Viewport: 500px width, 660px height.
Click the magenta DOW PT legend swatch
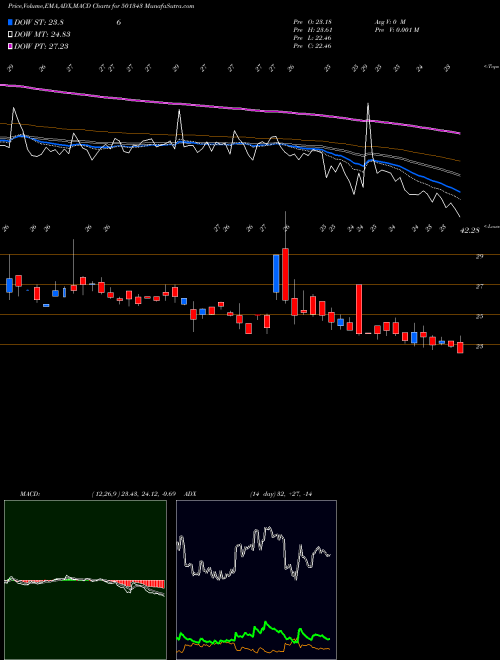point(11,46)
